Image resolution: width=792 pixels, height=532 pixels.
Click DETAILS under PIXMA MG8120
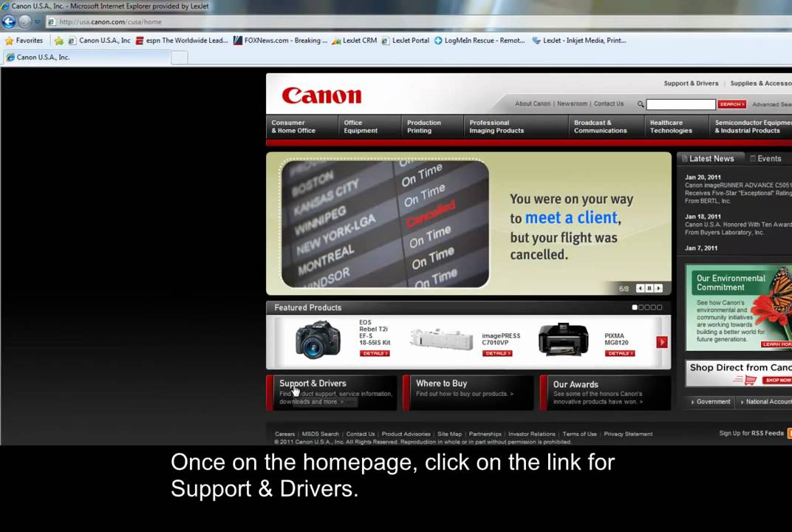(620, 353)
